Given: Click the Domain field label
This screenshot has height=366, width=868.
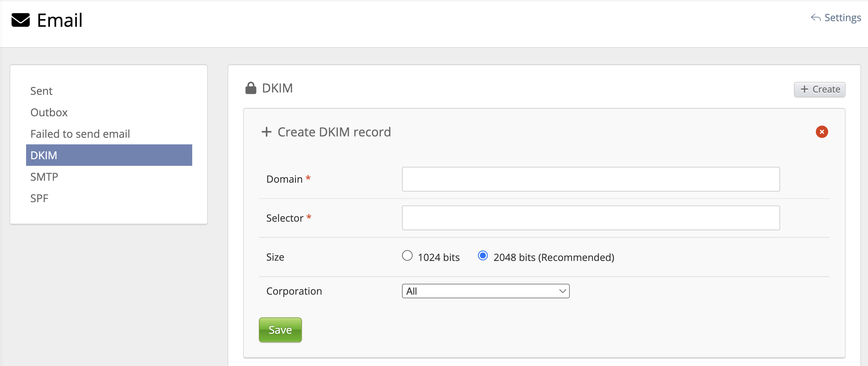Looking at the screenshot, I should 284,179.
